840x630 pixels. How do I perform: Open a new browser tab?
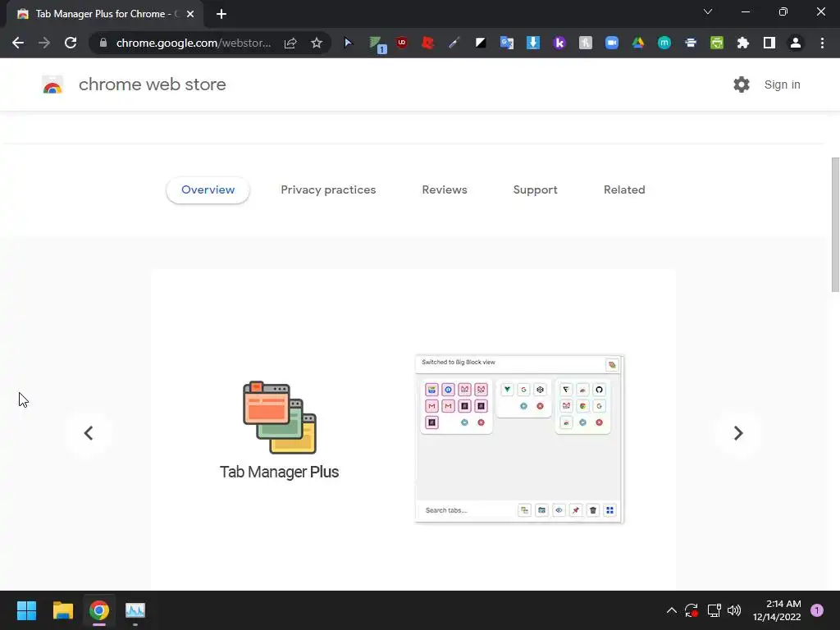[x=221, y=14]
